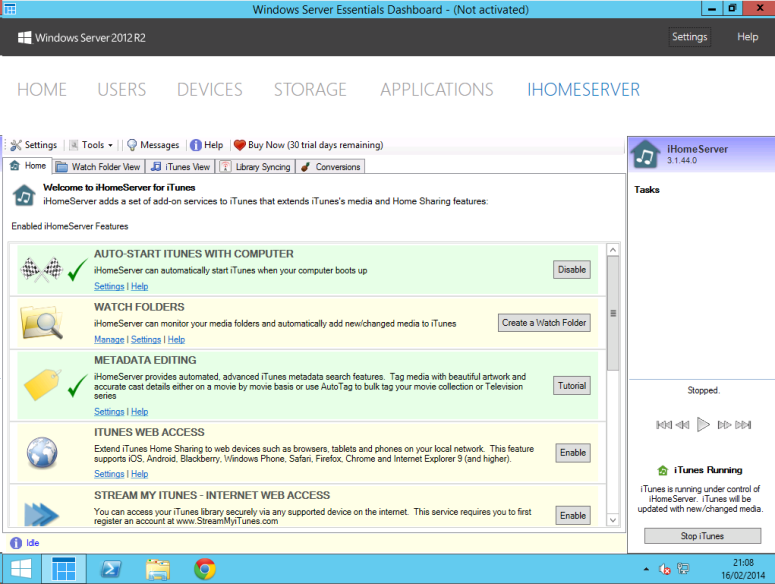
Task: Click the iHomeServer house logo in welcome header
Action: tap(24, 195)
